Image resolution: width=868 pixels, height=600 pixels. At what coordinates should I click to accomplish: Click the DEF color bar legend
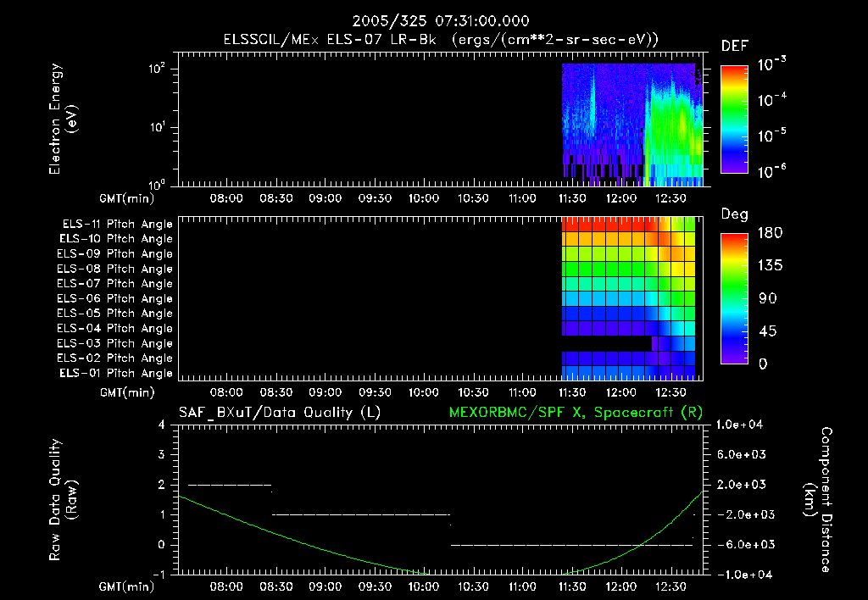(734, 119)
